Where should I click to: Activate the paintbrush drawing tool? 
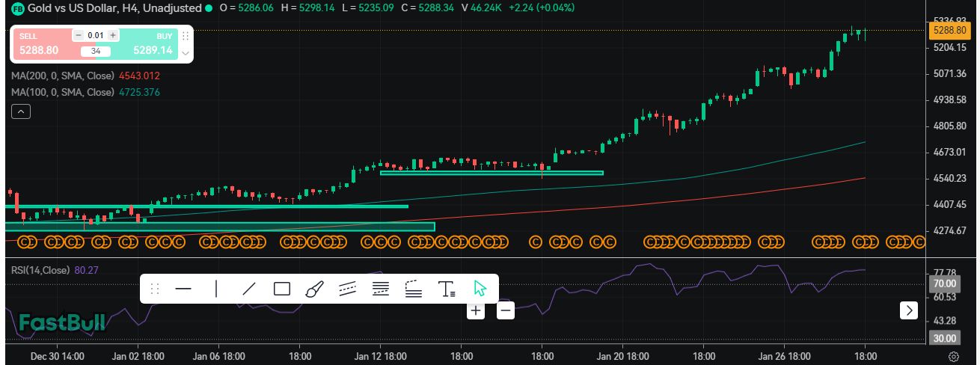pos(314,289)
